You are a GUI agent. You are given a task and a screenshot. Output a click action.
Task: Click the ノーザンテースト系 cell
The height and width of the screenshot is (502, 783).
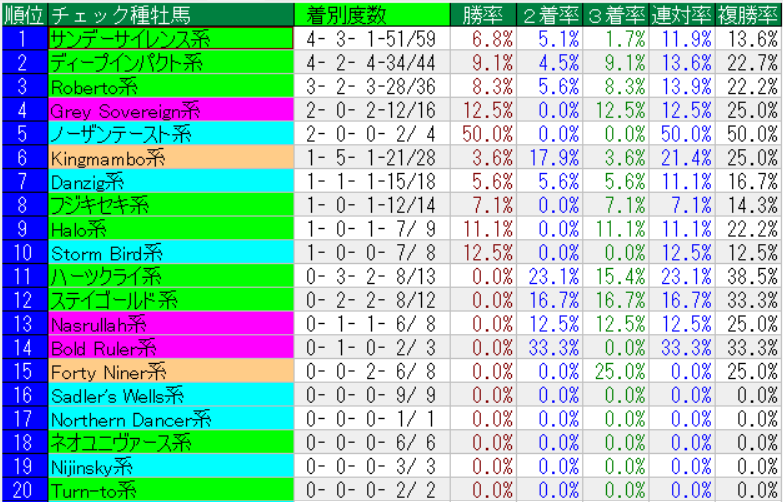coord(171,134)
